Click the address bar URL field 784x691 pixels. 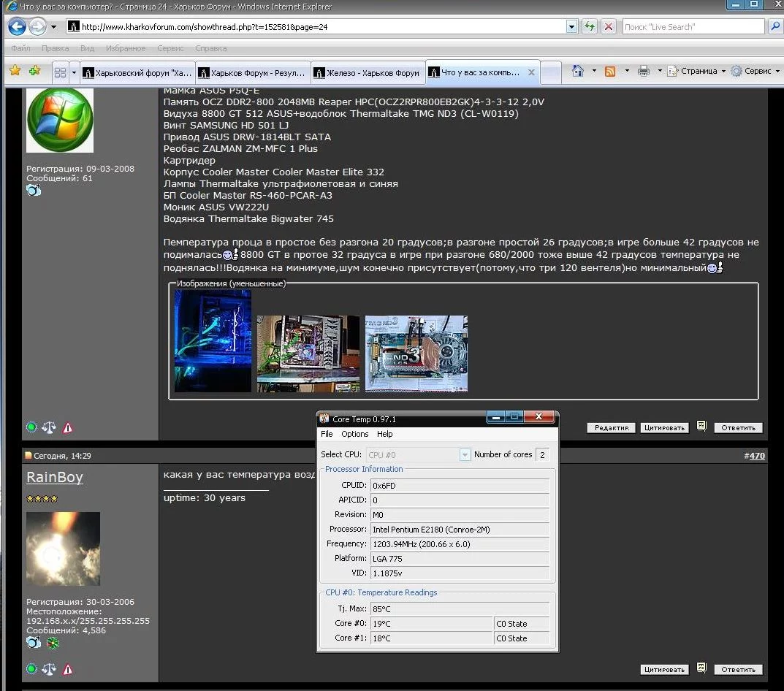(x=316, y=26)
